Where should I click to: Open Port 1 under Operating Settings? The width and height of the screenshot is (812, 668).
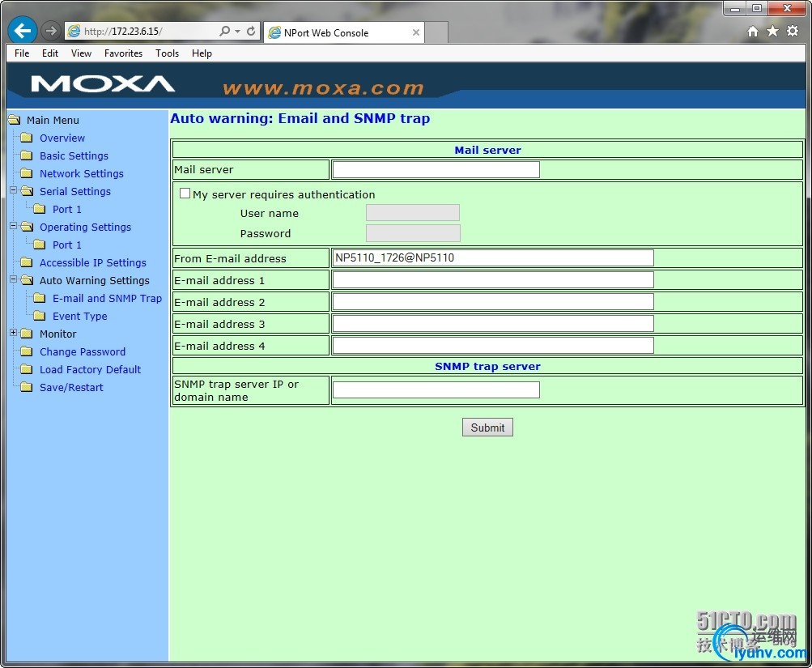(x=67, y=245)
